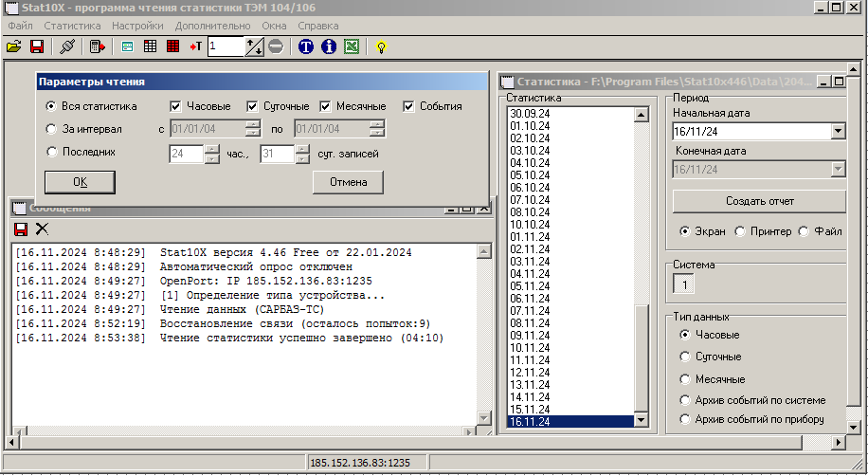The width and height of the screenshot is (868, 476).
Task: Click the read device data icon
Action: (97, 46)
